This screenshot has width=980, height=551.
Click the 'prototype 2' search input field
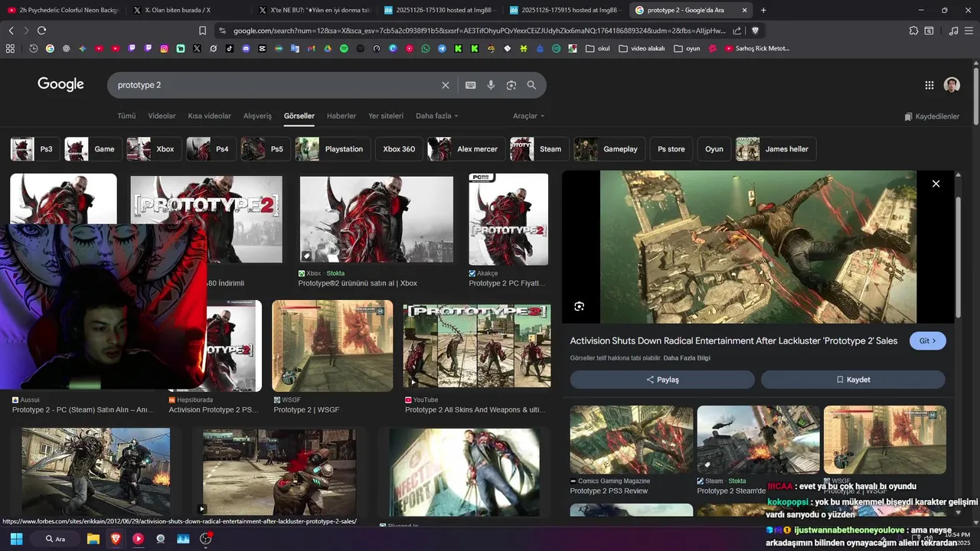tap(276, 85)
